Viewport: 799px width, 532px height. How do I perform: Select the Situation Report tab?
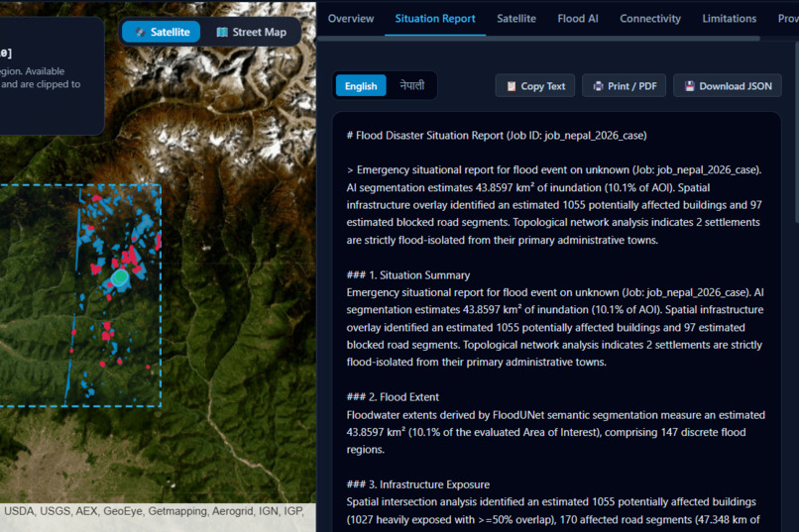coord(435,19)
